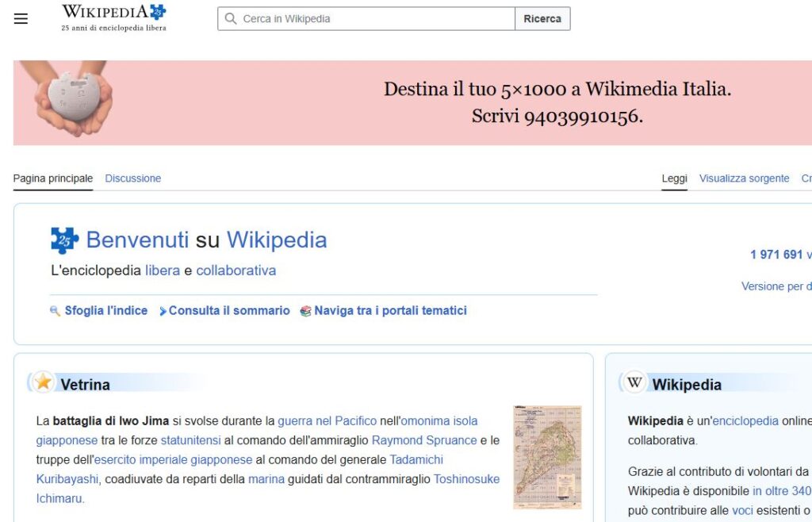Click the Ricerca button
The image size is (812, 522).
point(542,19)
